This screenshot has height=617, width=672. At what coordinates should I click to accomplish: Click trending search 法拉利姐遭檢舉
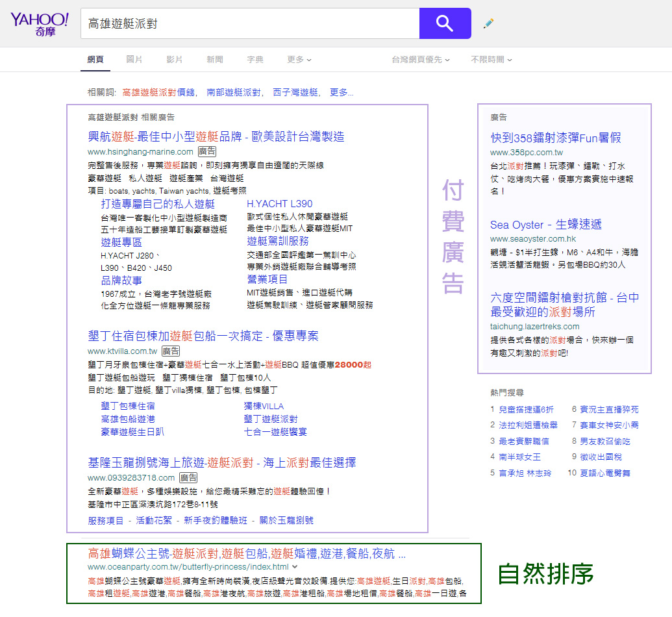click(528, 425)
